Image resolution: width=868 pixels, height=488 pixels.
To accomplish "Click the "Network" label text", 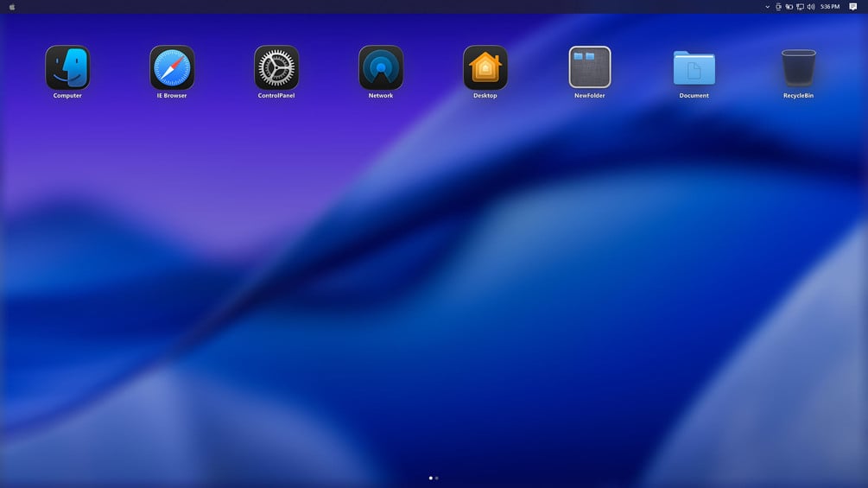I will click(381, 96).
